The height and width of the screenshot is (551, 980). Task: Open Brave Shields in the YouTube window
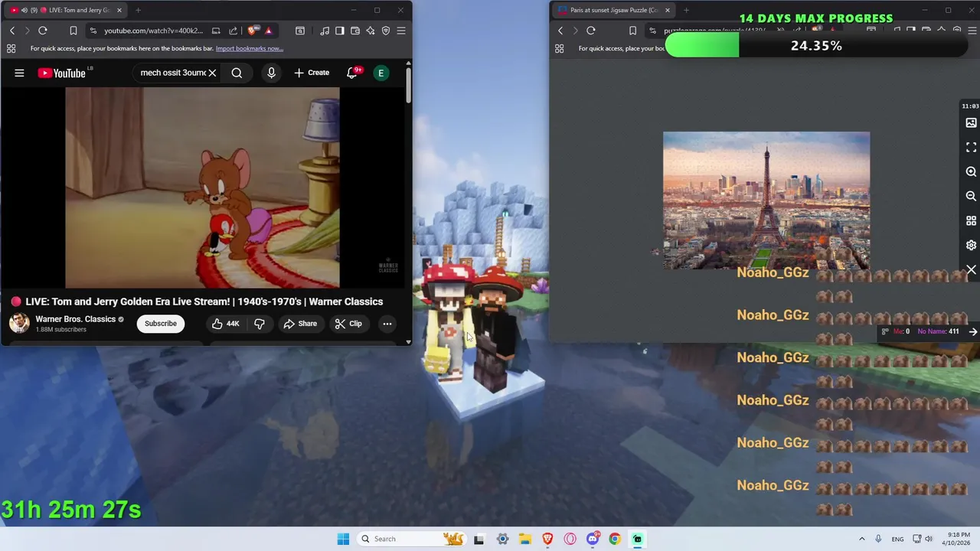pyautogui.click(x=252, y=31)
